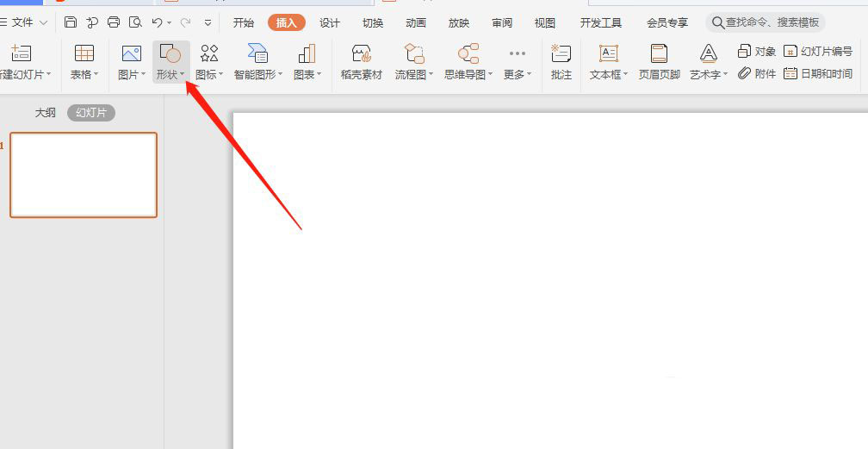Viewport: 868px width, 449px height.
Task: Expand the Table (表格) dropdown arrow
Action: point(96,74)
